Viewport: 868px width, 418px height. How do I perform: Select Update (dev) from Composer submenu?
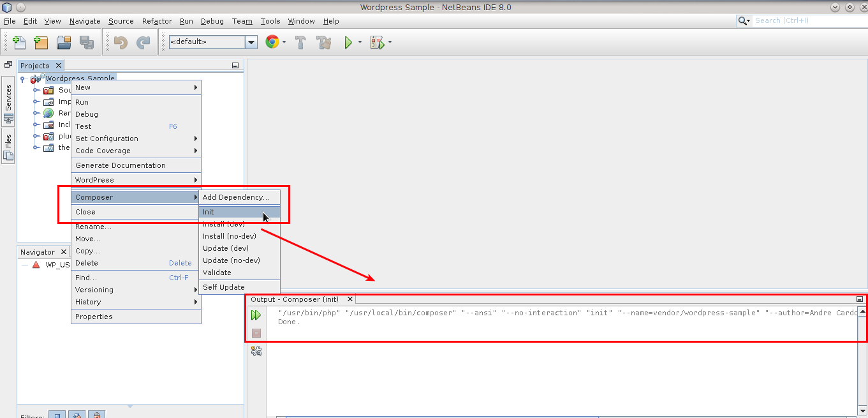(239, 248)
